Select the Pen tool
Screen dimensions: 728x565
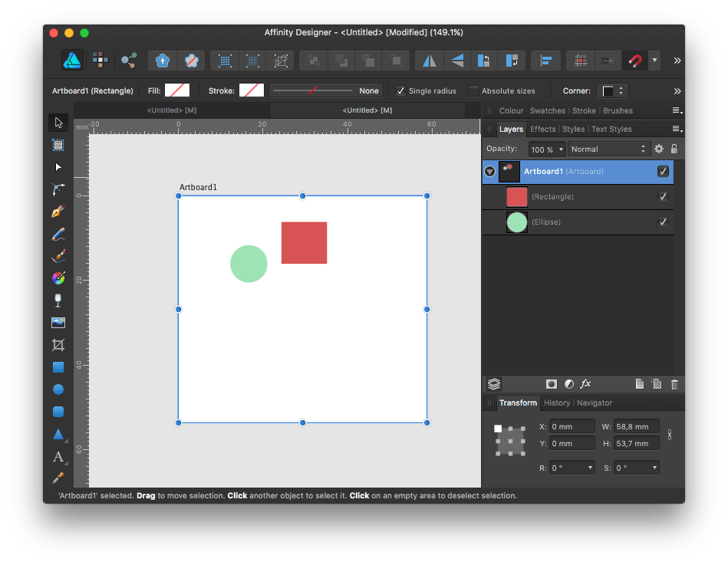click(58, 212)
